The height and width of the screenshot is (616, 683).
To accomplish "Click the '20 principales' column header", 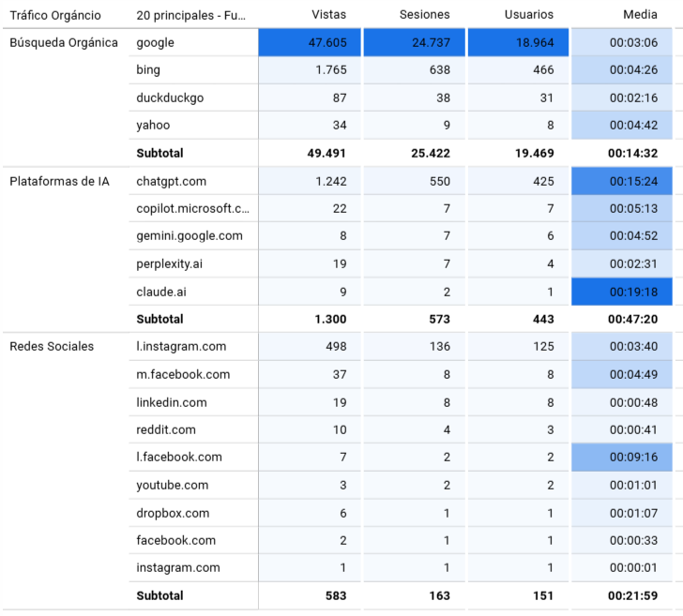I will click(192, 15).
